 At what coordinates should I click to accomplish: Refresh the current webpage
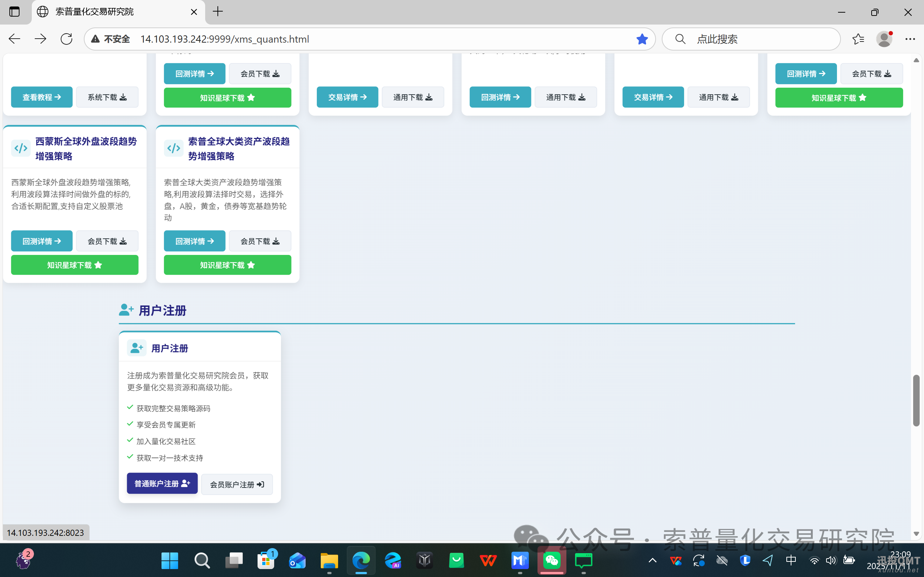click(x=66, y=39)
